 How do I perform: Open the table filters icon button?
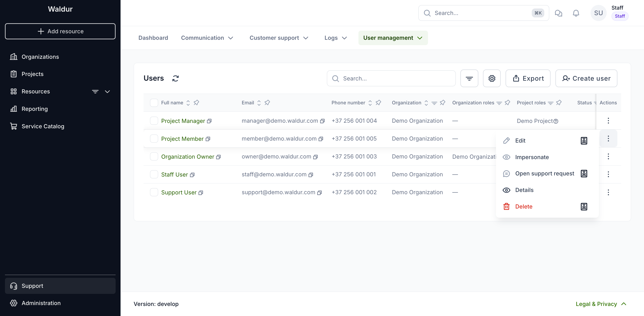[469, 78]
